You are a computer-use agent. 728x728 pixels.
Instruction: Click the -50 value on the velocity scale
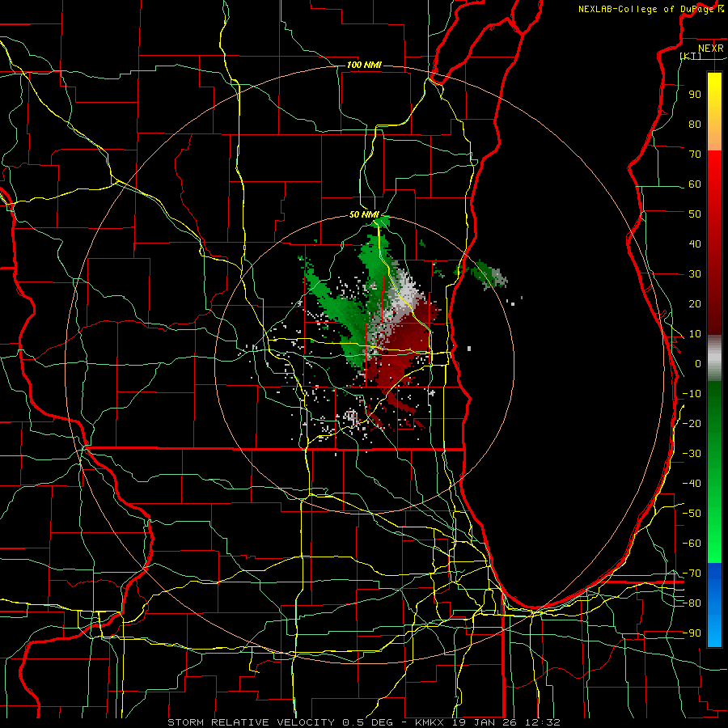[x=692, y=514]
